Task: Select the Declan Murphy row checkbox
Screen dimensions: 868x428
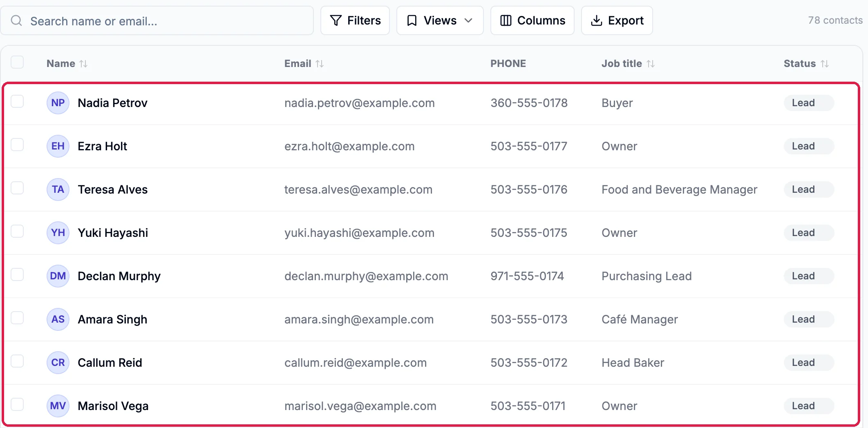Action: coord(17,274)
